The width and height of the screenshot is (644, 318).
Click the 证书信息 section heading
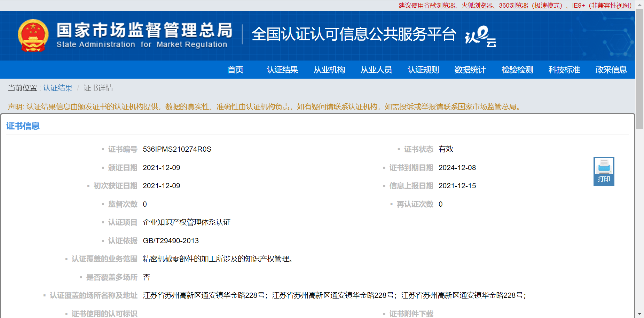click(x=23, y=126)
